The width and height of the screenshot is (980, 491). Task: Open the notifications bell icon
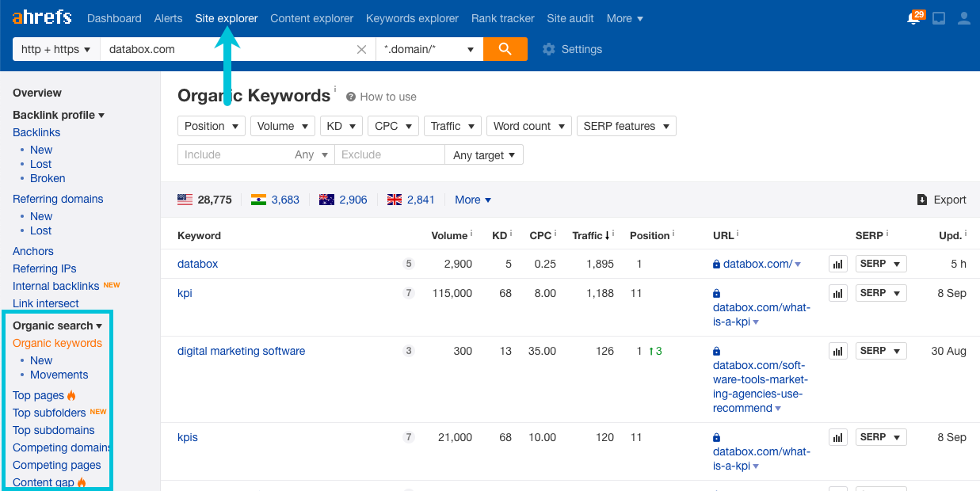click(x=915, y=17)
